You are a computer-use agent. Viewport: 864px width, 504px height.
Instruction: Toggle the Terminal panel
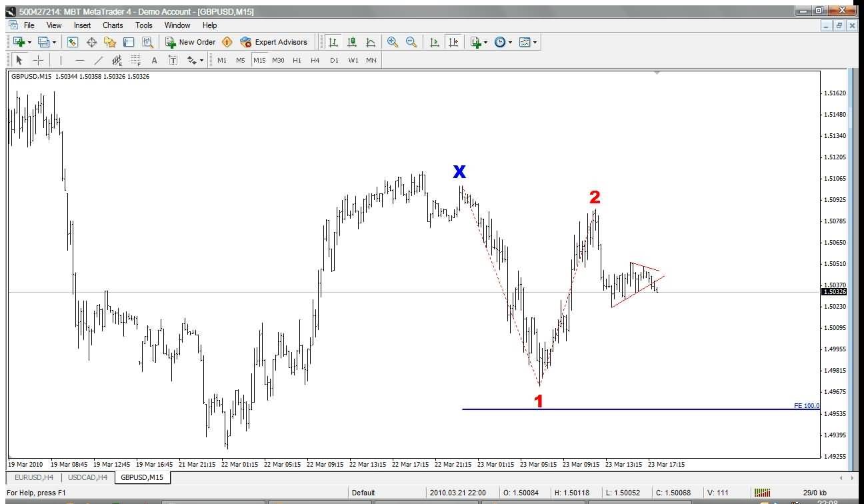(129, 42)
